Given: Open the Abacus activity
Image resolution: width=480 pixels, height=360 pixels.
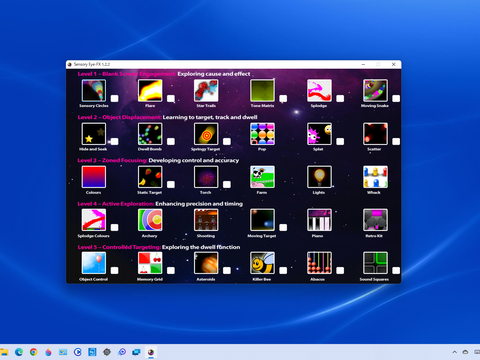Looking at the screenshot, I should coord(319,263).
